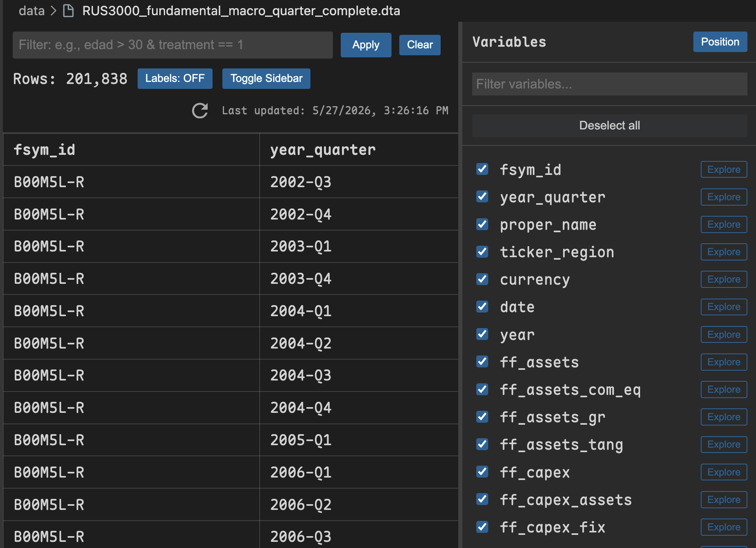Click the Variables panel heading
The image size is (756, 548).
tap(509, 42)
